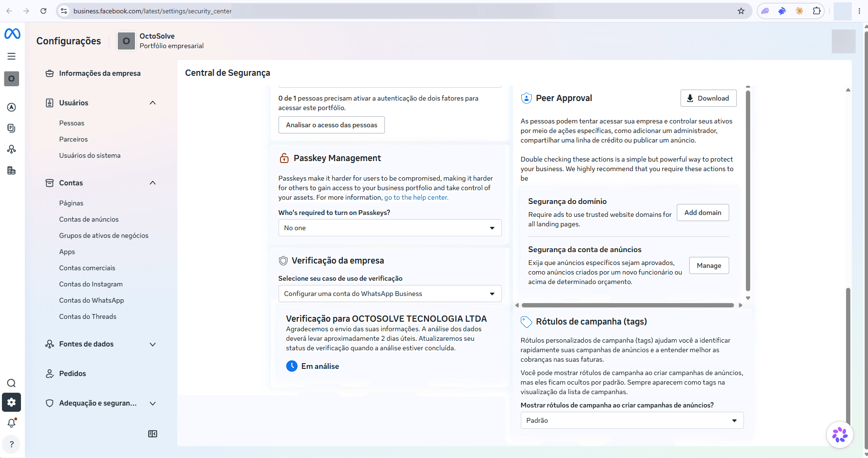The height and width of the screenshot is (458, 868).
Task: Open the browser extensions puzzle icon
Action: click(x=817, y=11)
